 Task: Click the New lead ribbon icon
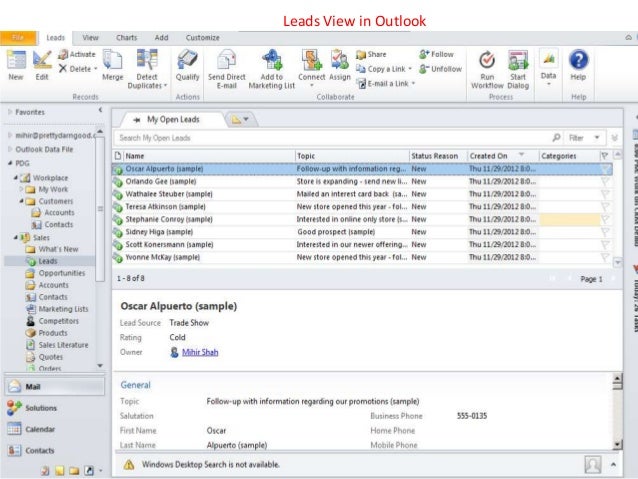[16, 60]
